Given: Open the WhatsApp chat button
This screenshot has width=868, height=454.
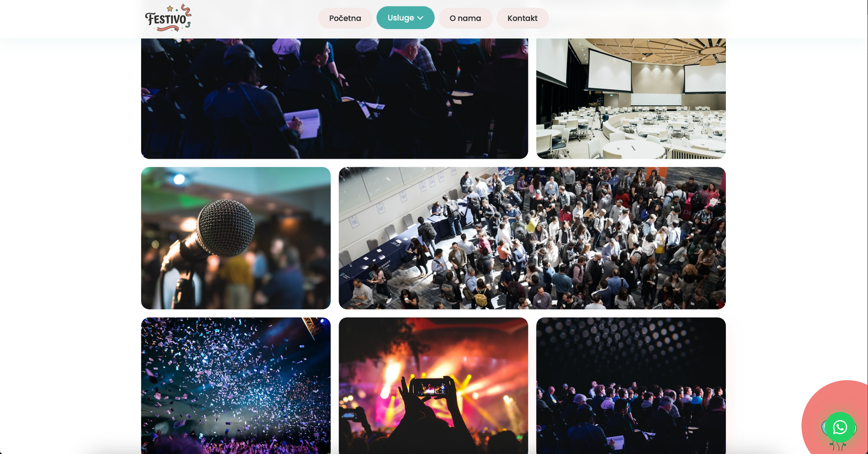Looking at the screenshot, I should 840,427.
